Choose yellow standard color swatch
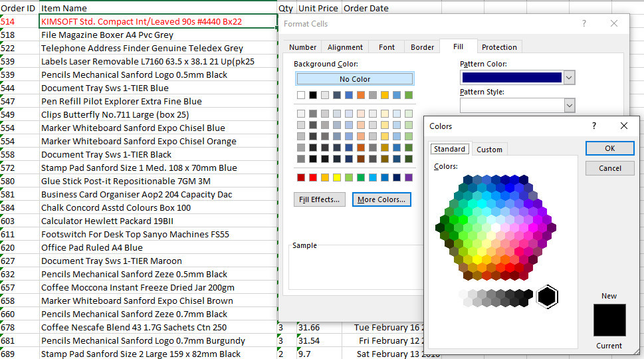644x359 pixels. [337, 178]
